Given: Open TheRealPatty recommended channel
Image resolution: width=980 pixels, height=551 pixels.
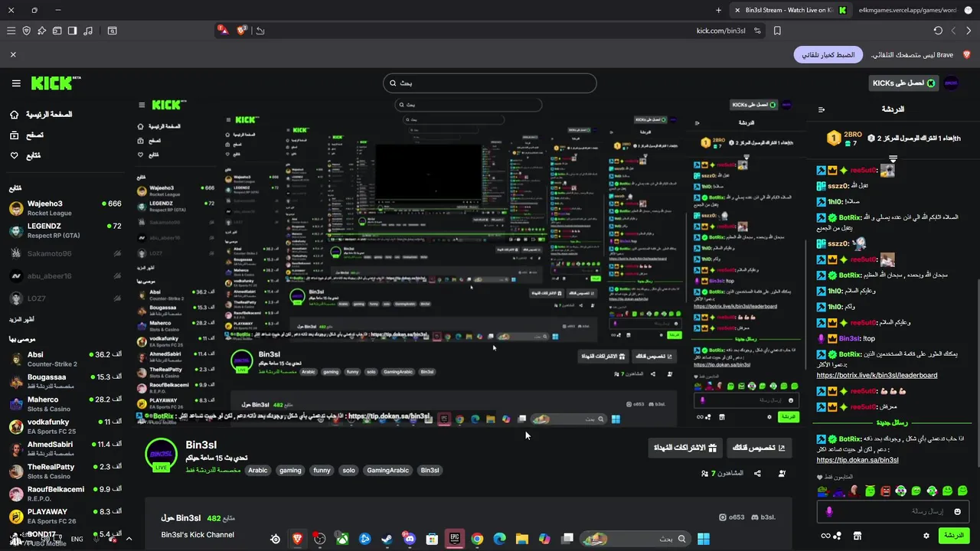Looking at the screenshot, I should click(x=65, y=471).
